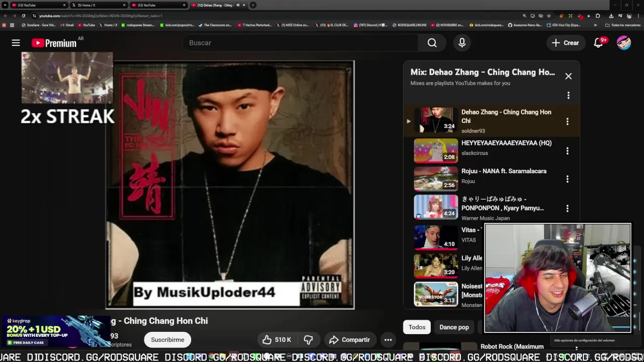Mute the Dehao Zhang tab audio icon
The height and width of the screenshot is (362, 644).
(x=237, y=5)
